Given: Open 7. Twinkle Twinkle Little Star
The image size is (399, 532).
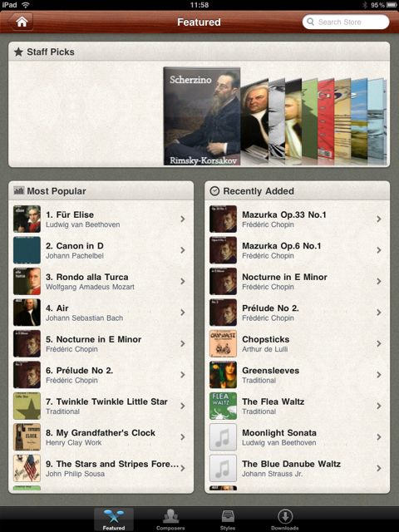Looking at the screenshot, I should click(x=101, y=406).
